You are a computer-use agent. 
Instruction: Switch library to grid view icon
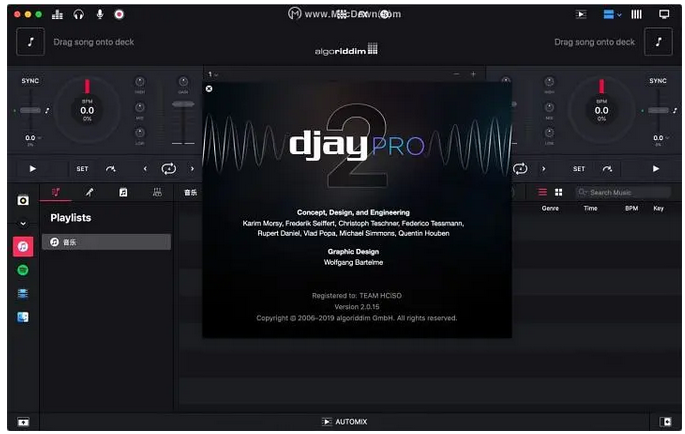coord(558,192)
